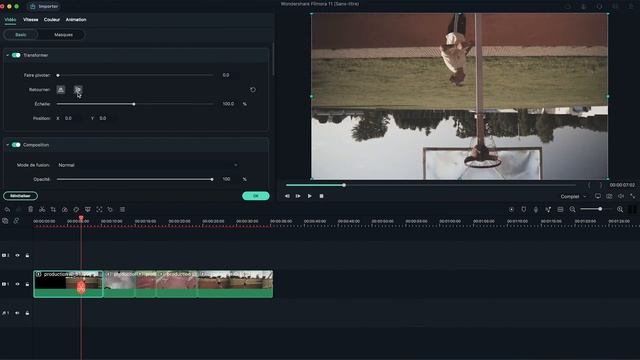This screenshot has width=640, height=360.
Task: Open the color palette tool icon
Action: click(76, 209)
